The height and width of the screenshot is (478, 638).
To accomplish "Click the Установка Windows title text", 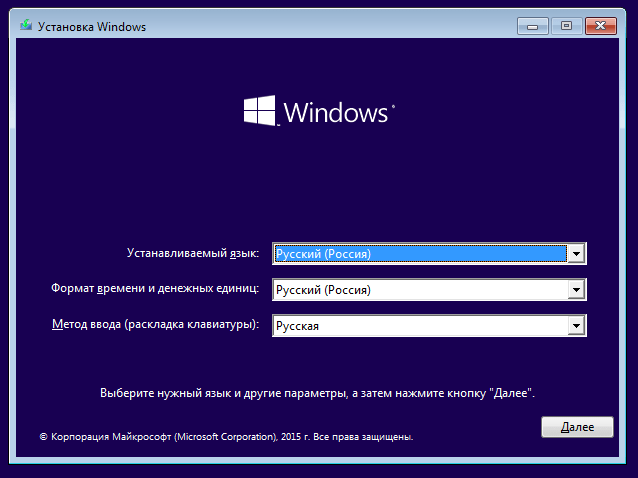I will (92, 27).
